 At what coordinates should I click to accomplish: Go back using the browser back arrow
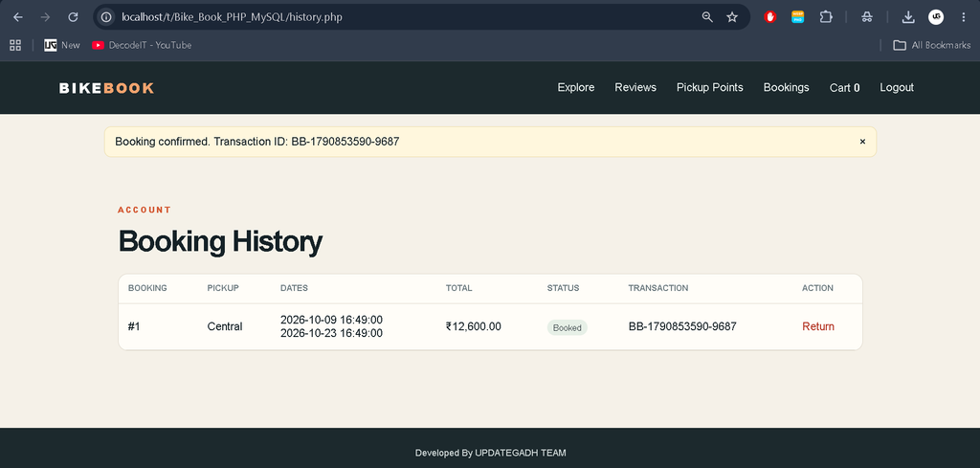coord(17,17)
